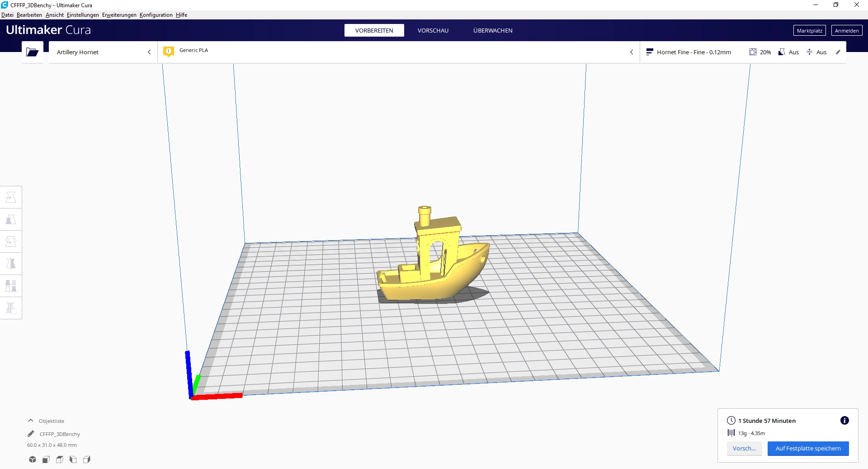
Task: Open Hornet Fine 0.12mm print settings panel
Action: point(743,52)
